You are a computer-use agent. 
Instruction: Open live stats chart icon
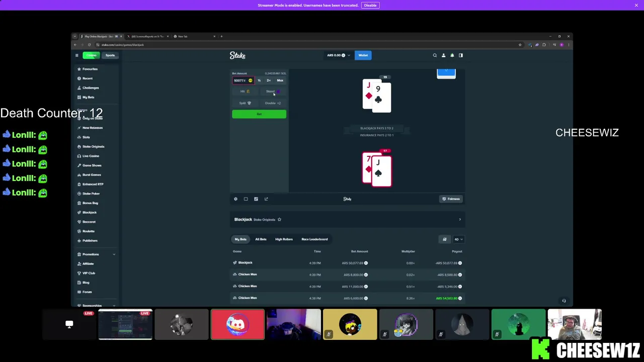[256, 199]
